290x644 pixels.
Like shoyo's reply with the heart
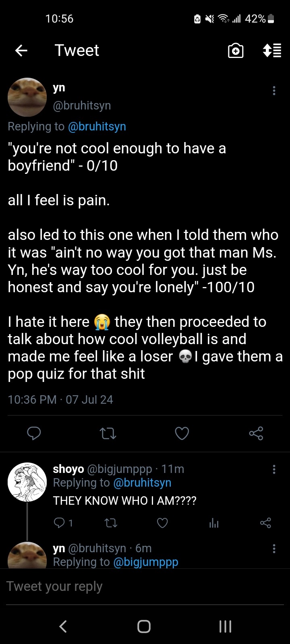[162, 523]
